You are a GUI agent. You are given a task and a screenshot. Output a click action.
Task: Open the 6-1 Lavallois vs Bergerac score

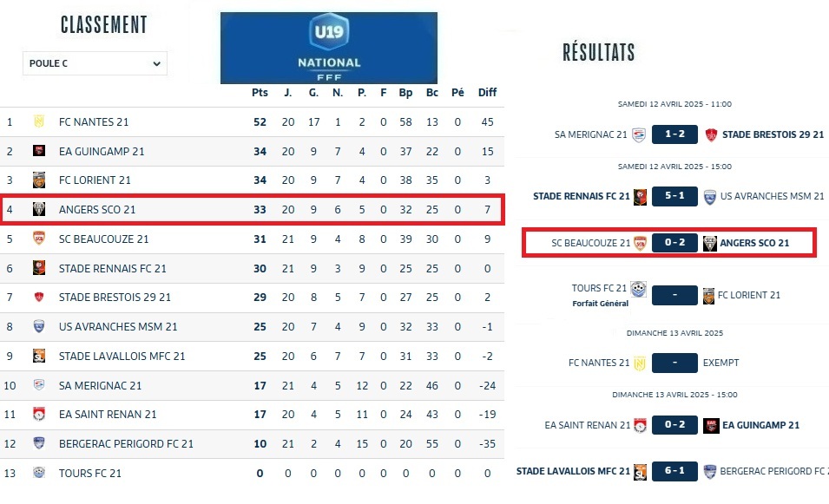tap(674, 471)
